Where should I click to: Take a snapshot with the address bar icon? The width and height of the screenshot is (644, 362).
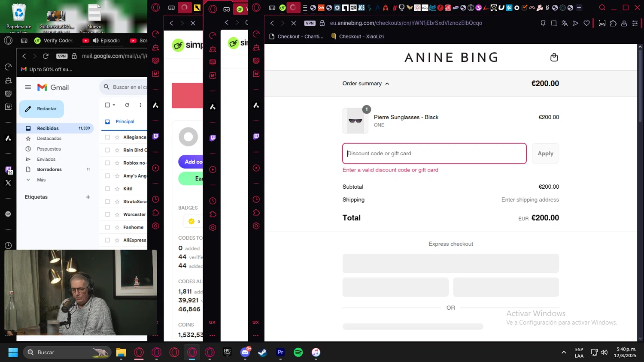(x=554, y=23)
